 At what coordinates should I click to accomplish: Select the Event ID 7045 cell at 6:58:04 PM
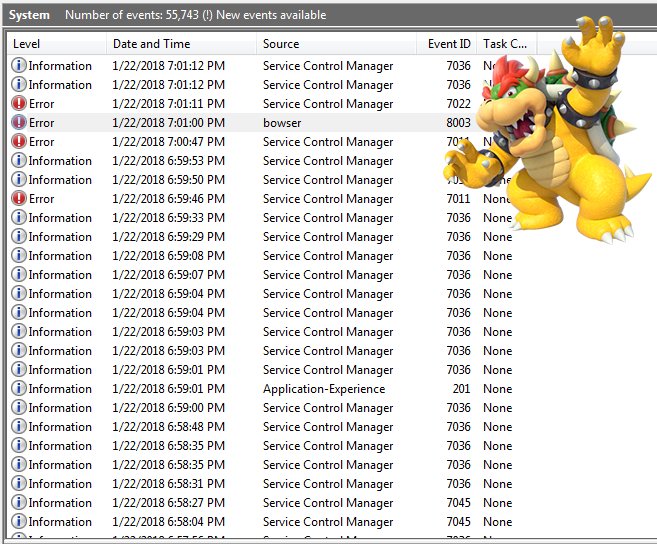[458, 521]
